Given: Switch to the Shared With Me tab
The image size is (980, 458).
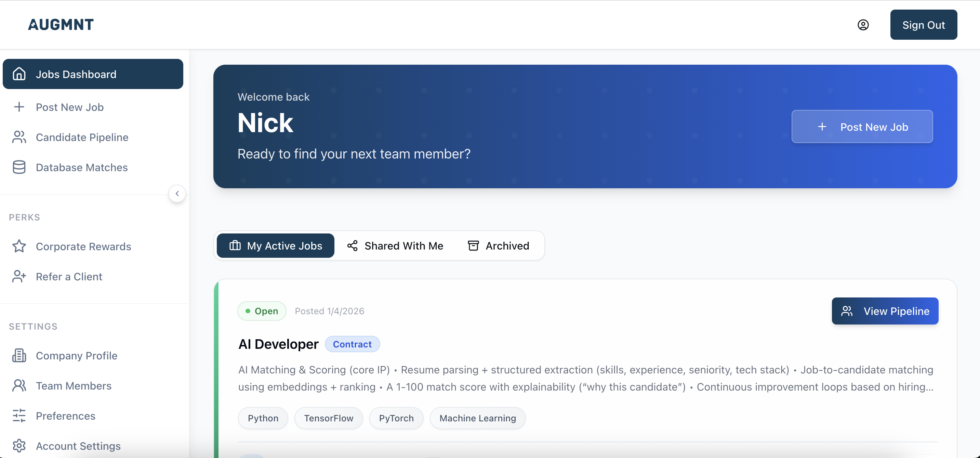Looking at the screenshot, I should [395, 245].
